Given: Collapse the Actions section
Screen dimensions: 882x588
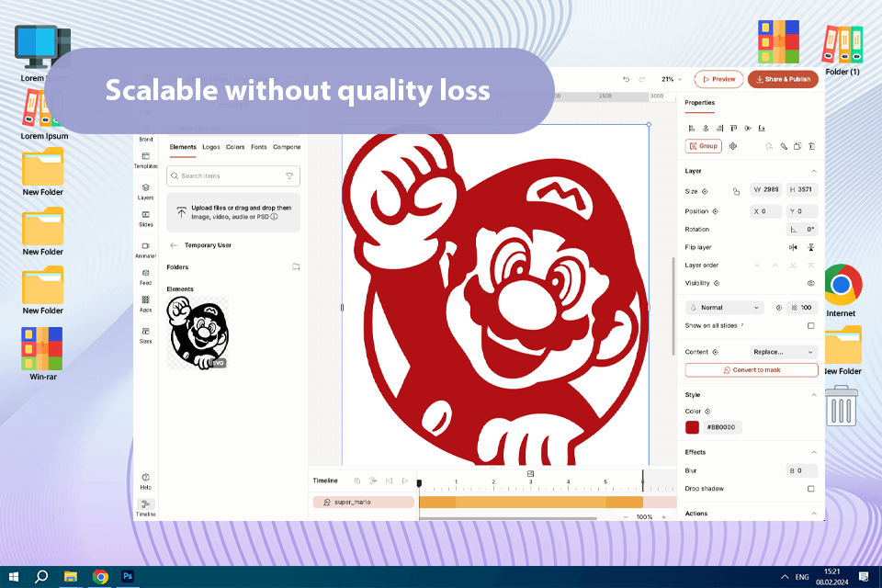Looking at the screenshot, I should pos(814,514).
